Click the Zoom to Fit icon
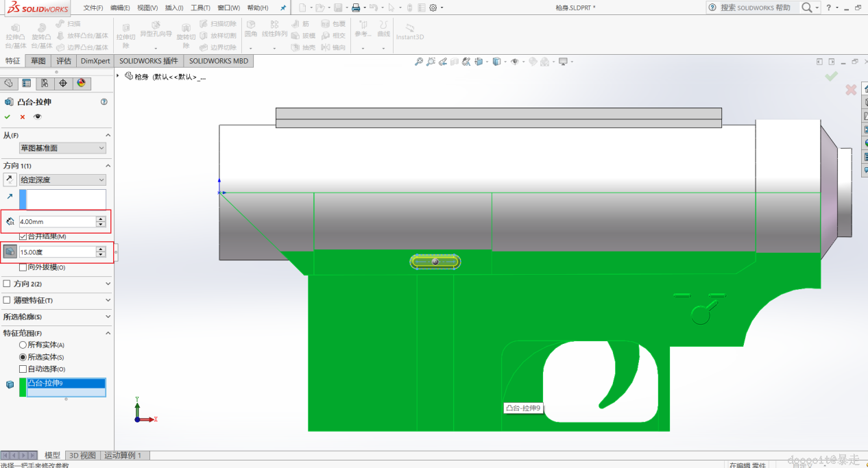This screenshot has height=468, width=868. [x=419, y=62]
